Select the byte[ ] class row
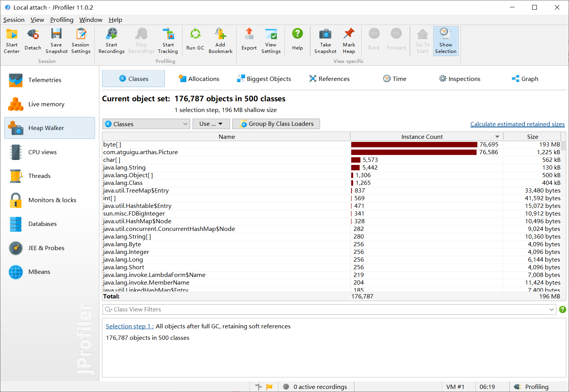Image resolution: width=569 pixels, height=392 pixels. pyautogui.click(x=332, y=145)
